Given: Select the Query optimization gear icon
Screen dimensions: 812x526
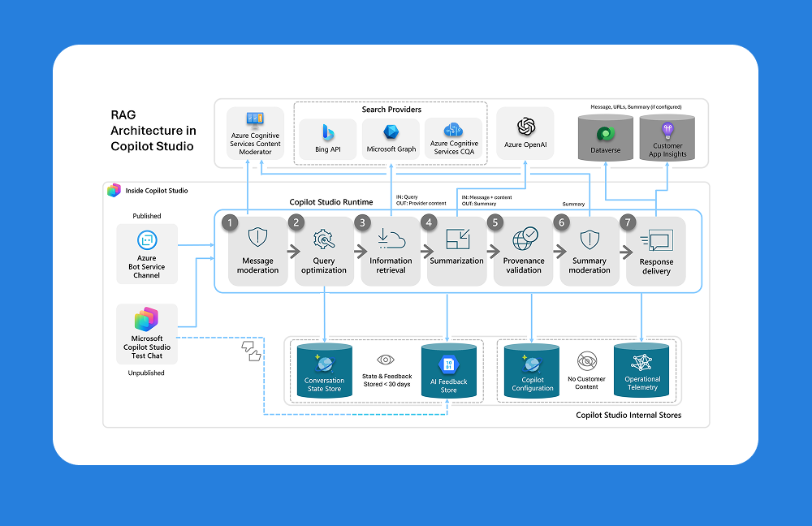Looking at the screenshot, I should pyautogui.click(x=324, y=239).
